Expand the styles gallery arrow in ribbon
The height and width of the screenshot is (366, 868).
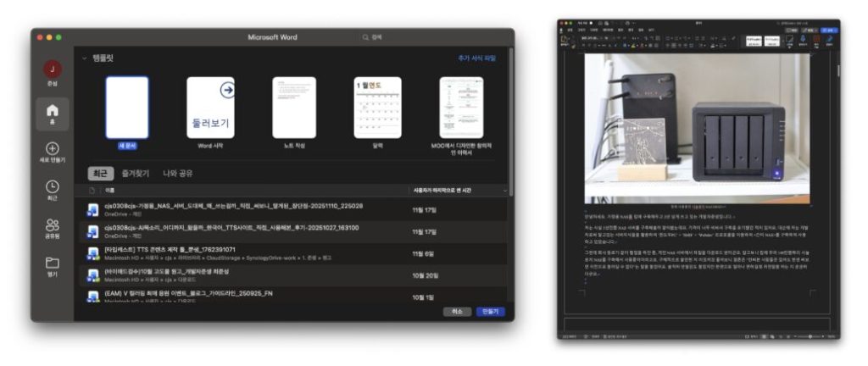click(781, 40)
